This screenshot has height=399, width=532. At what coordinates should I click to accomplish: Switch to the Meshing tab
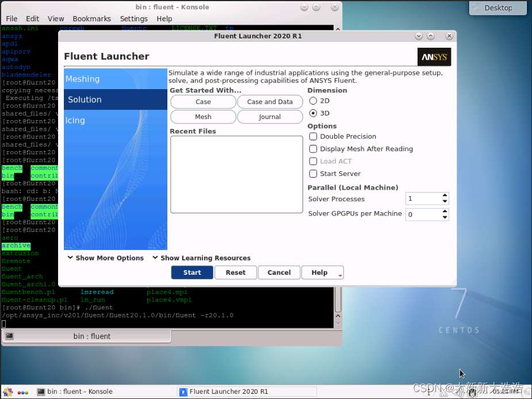(x=83, y=79)
